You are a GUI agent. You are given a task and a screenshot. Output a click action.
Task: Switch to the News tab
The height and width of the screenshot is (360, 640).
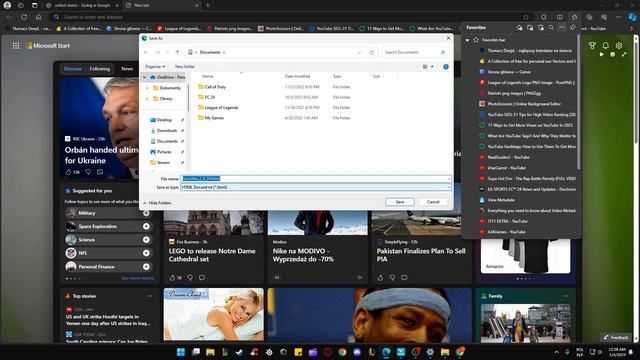tap(127, 69)
